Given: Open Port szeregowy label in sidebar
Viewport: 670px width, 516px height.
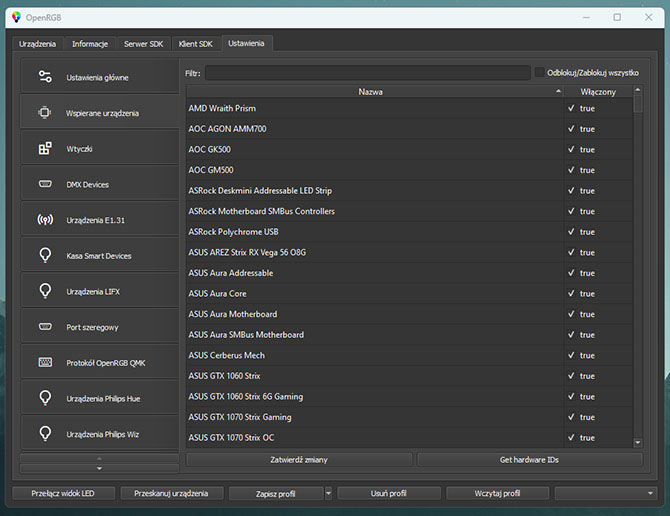Looking at the screenshot, I should (x=92, y=327).
